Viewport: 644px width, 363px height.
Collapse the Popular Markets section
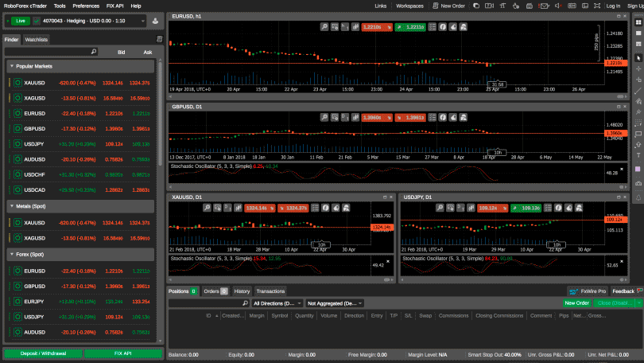click(10, 67)
